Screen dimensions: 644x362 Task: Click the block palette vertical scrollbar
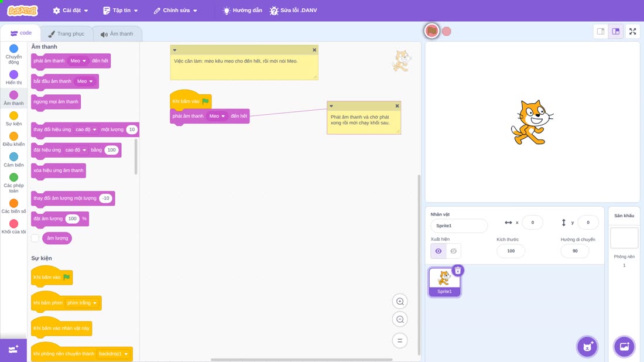click(136, 156)
